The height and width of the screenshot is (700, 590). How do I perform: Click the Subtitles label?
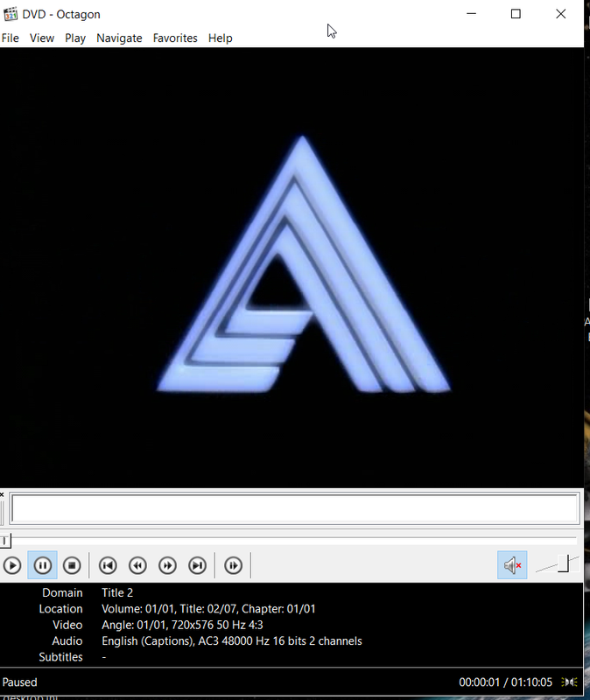pyautogui.click(x=60, y=657)
